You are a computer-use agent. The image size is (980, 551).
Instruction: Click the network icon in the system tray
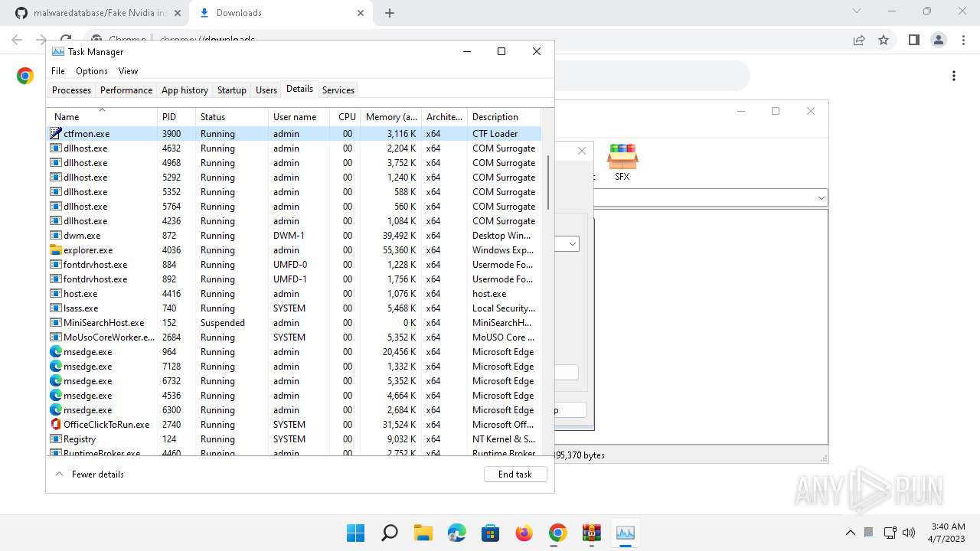[x=890, y=533]
